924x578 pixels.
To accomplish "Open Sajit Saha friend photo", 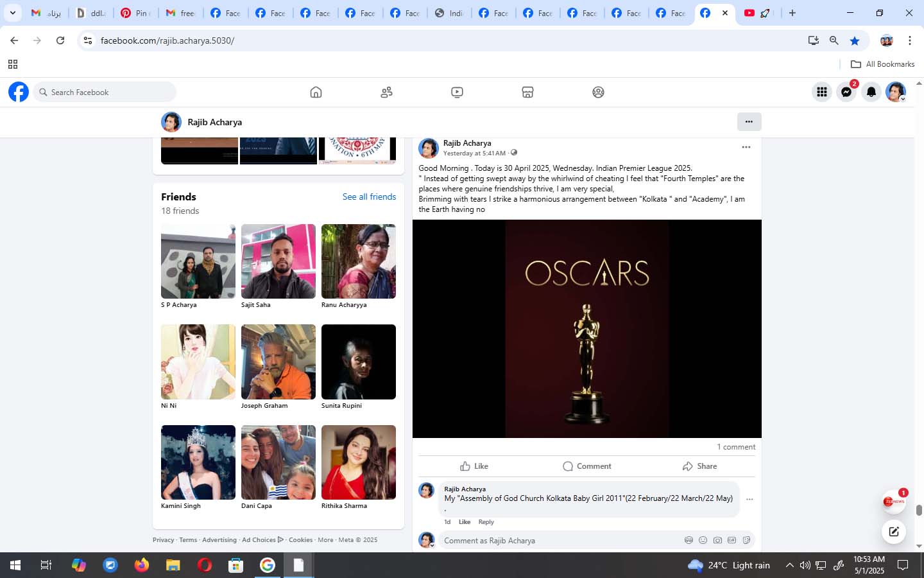I will (278, 261).
